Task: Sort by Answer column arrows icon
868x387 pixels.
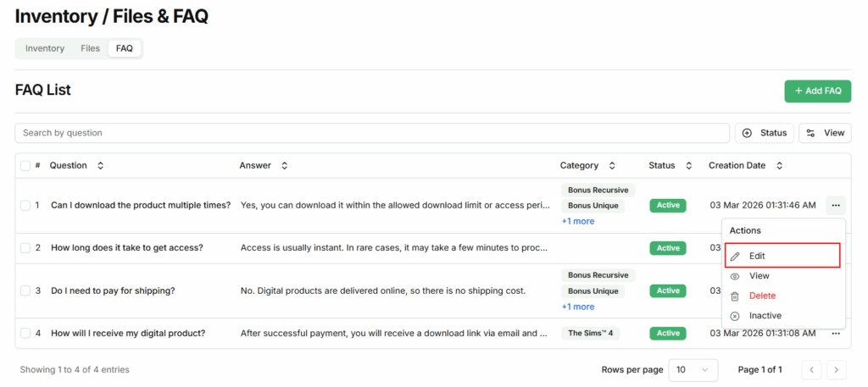Action: point(284,166)
